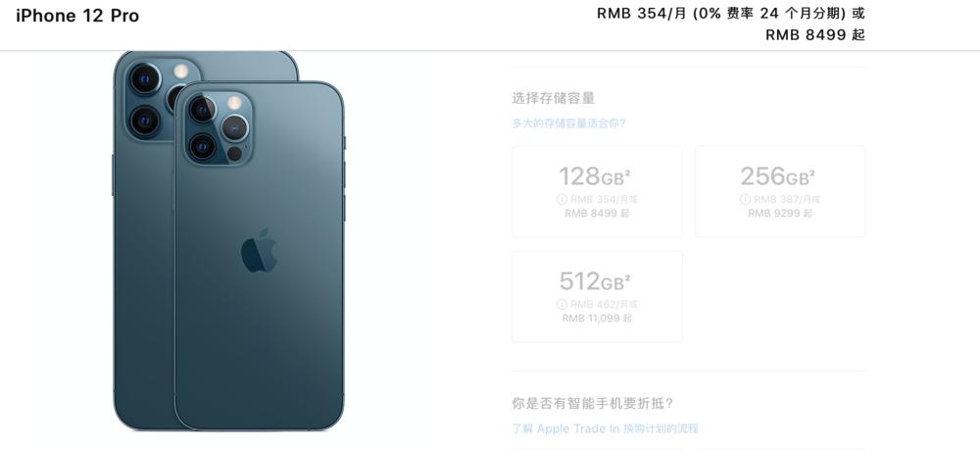This screenshot has height=451, width=980.
Task: Tap the info icon beside RMB 462/月
Action: (562, 305)
